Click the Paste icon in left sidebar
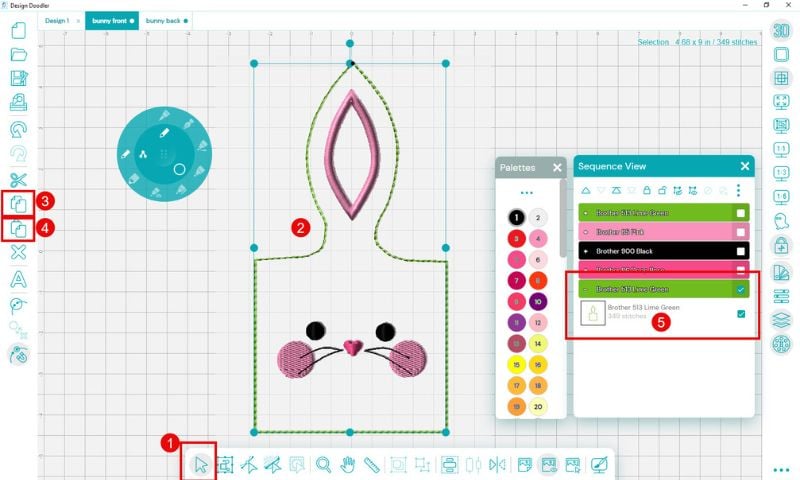The width and height of the screenshot is (800, 480). click(18, 229)
